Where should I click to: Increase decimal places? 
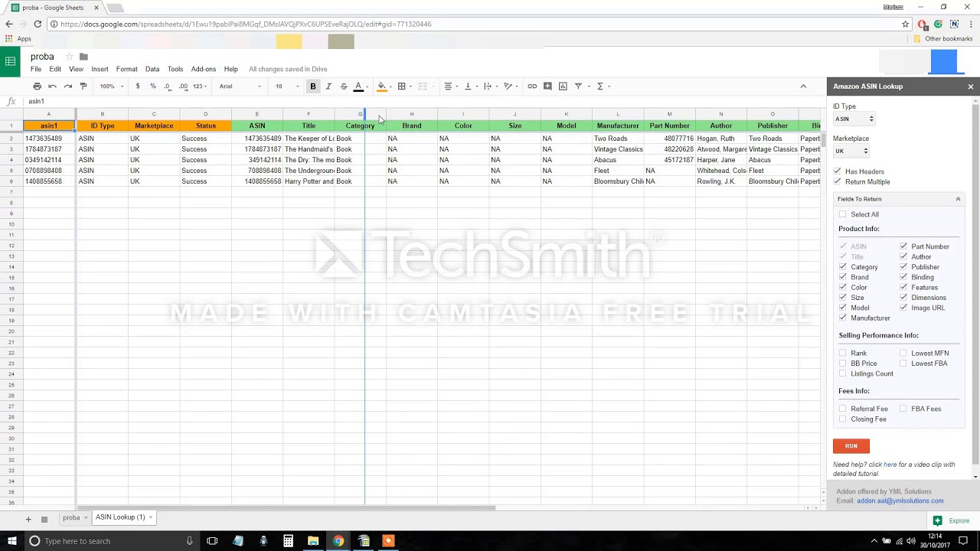183,86
